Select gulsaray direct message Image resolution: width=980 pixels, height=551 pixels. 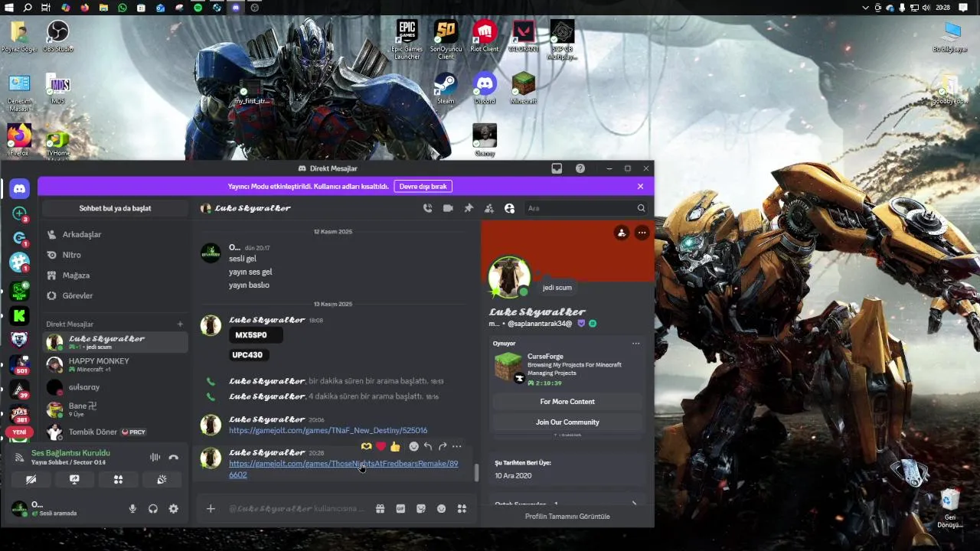116,387
